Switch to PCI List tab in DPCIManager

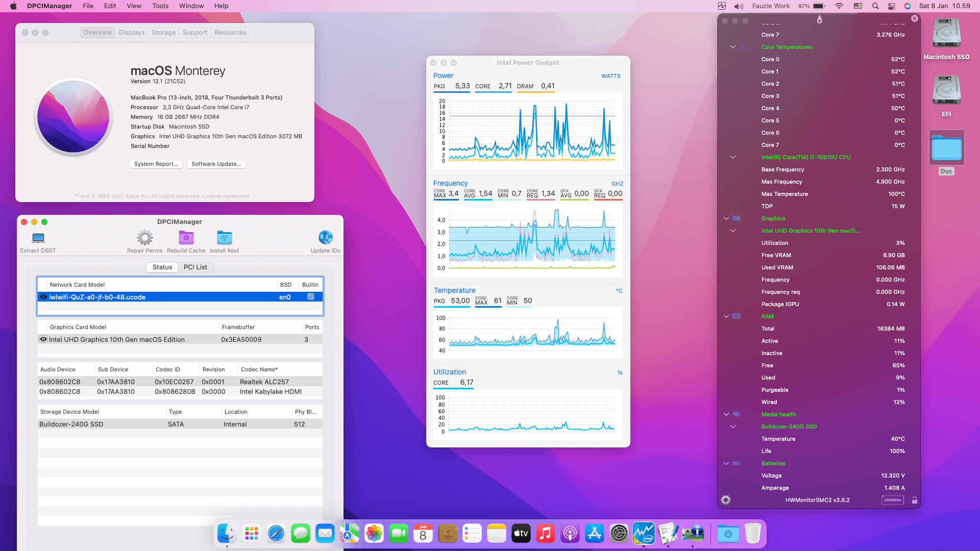click(195, 267)
